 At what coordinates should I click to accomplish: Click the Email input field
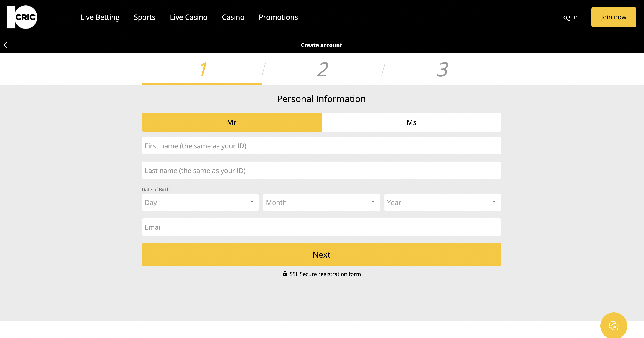coord(322,227)
